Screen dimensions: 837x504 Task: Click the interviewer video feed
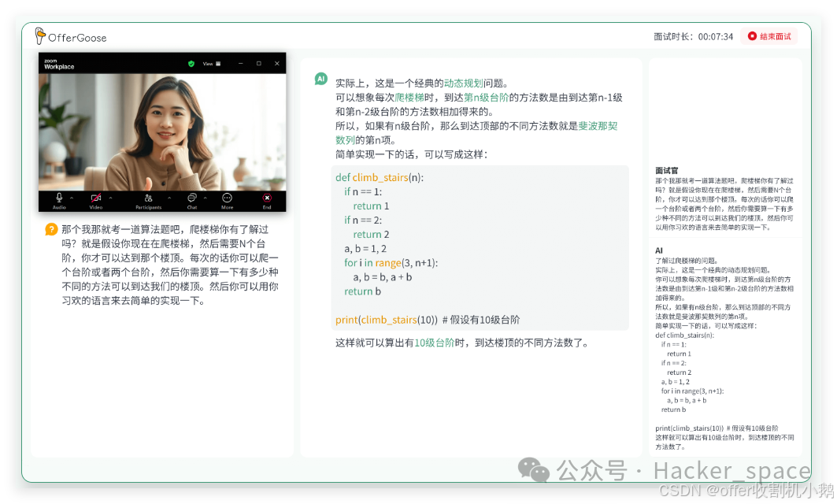(162, 132)
